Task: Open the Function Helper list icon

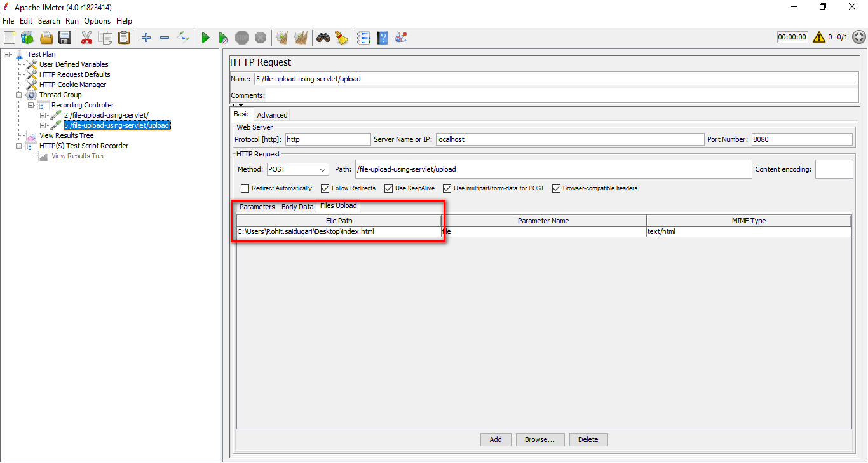Action: (x=363, y=38)
